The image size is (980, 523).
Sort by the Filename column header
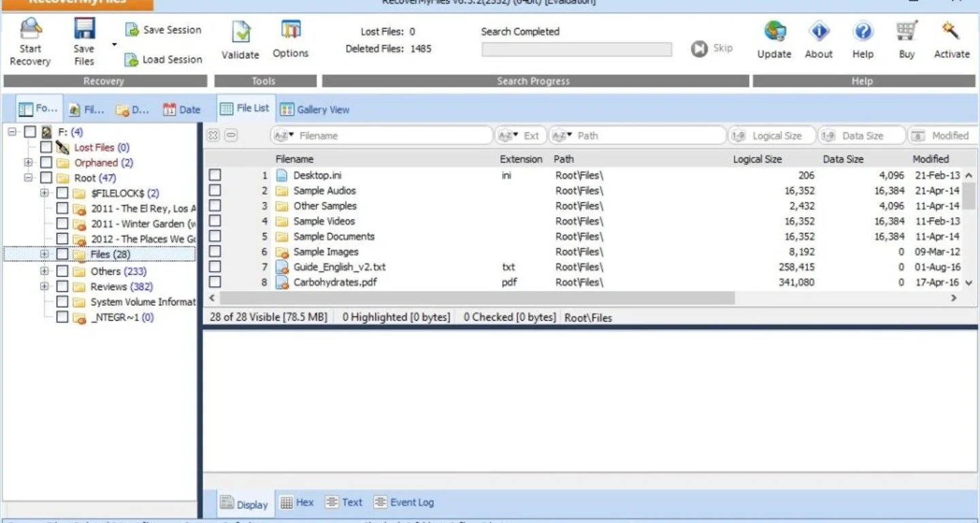click(295, 159)
